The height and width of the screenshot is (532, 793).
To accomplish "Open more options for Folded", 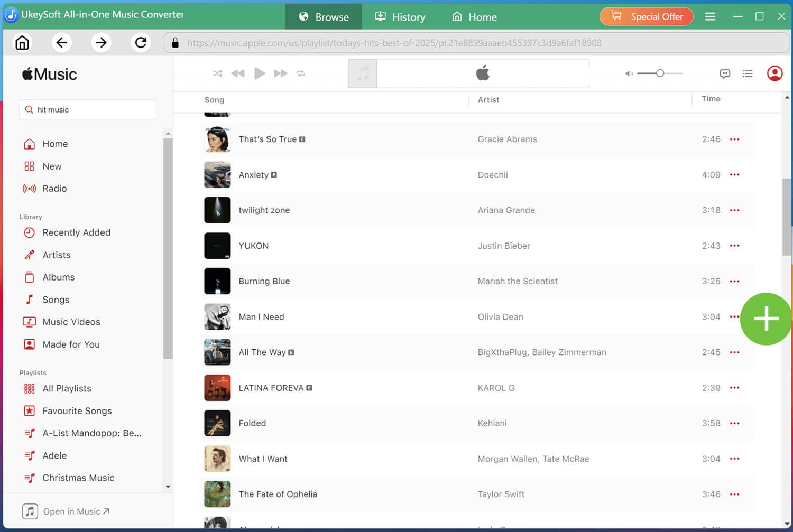I will tap(734, 423).
